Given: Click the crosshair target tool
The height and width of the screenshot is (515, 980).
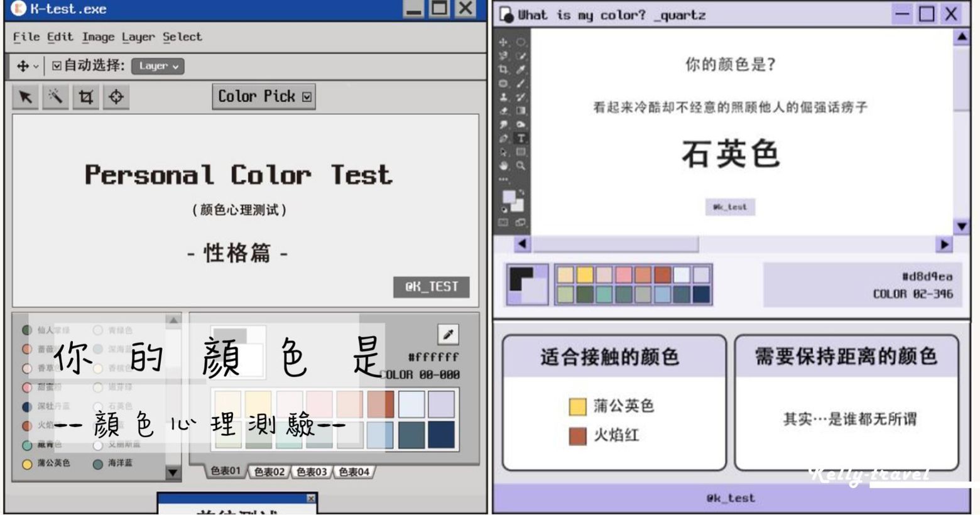Looking at the screenshot, I should [x=116, y=97].
